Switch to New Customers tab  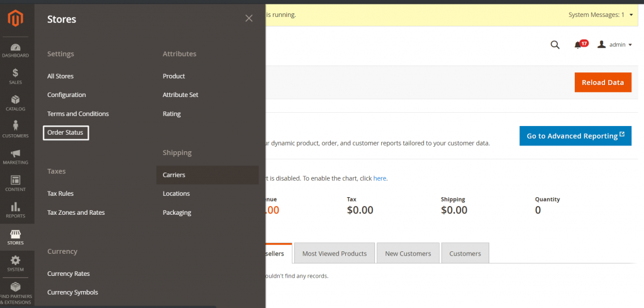408,253
